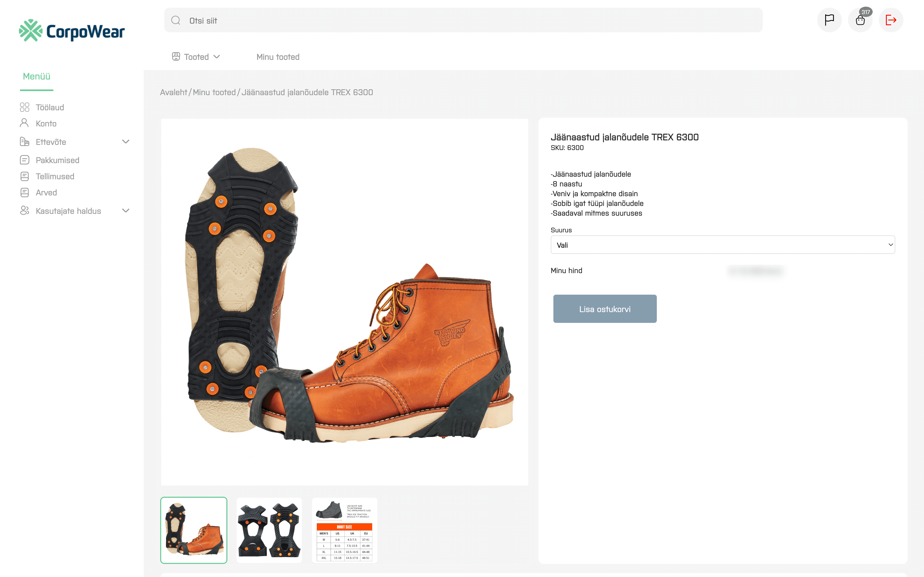The height and width of the screenshot is (577, 924).
Task: Open the shopping cart with 317 items
Action: [860, 20]
